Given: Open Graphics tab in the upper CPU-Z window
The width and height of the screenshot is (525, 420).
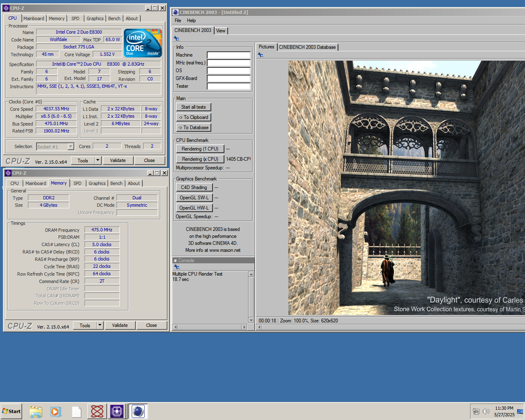Looking at the screenshot, I should (95, 18).
